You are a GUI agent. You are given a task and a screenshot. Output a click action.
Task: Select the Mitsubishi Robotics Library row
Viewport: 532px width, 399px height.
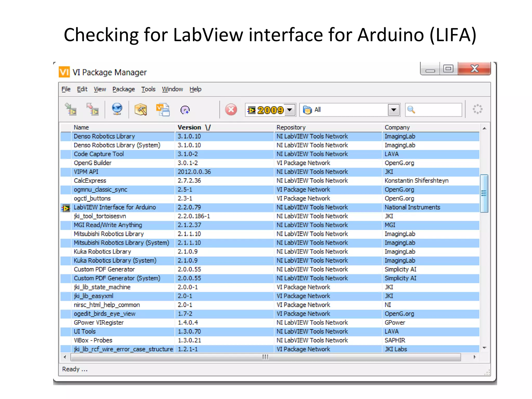pyautogui.click(x=270, y=234)
